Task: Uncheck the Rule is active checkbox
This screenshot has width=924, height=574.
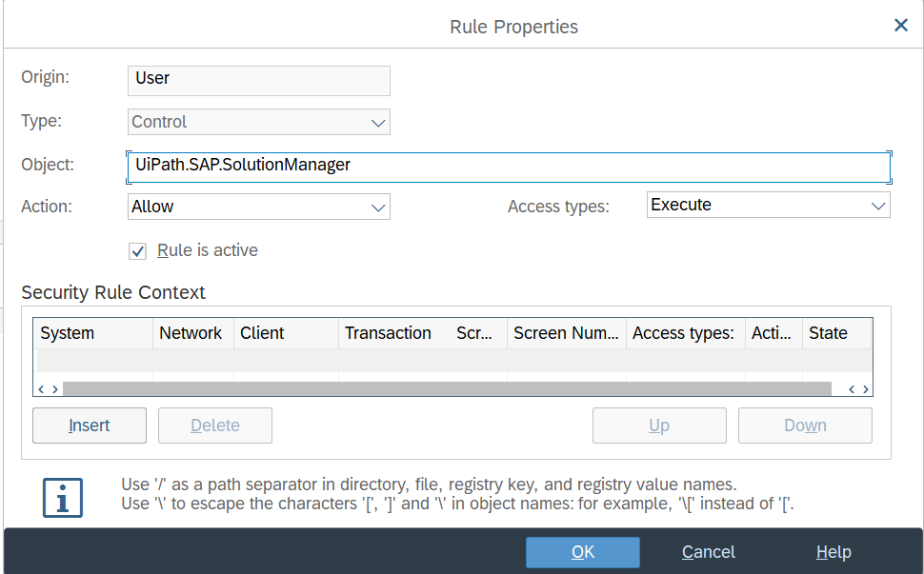Action: [x=138, y=251]
